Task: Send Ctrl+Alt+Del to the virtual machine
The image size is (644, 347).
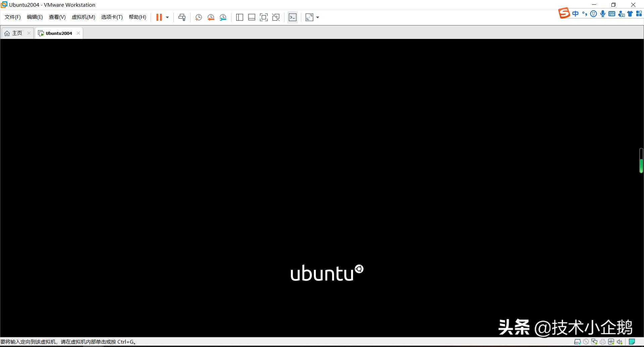Action: [182, 17]
